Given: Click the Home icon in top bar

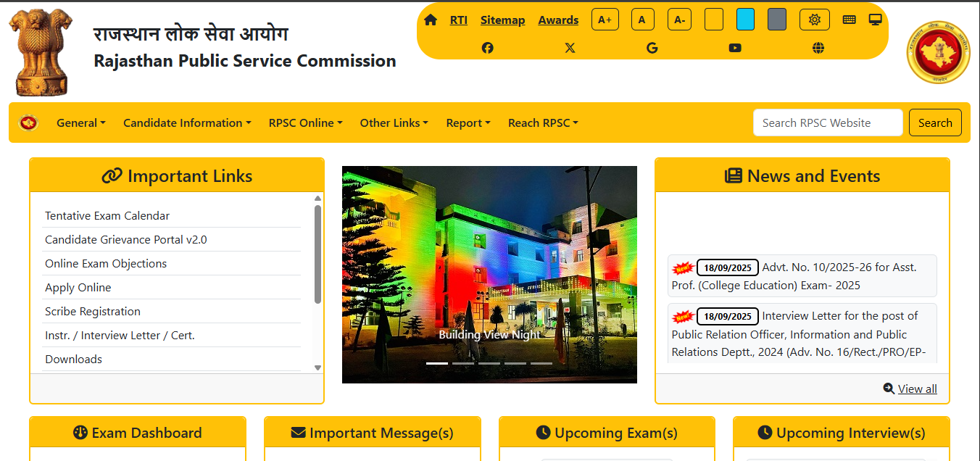Looking at the screenshot, I should click(x=431, y=20).
